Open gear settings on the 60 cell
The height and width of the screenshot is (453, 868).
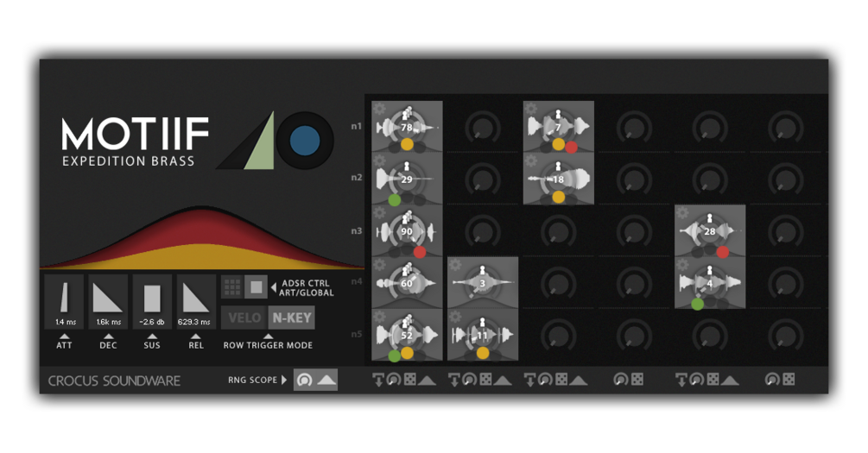pos(380,264)
